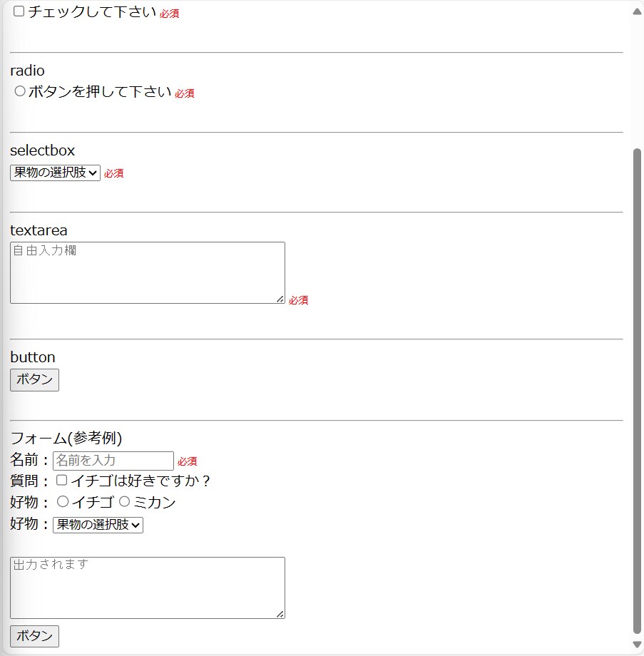Click the 名前： label text
Viewport: 644px width, 656px height.
pyautogui.click(x=30, y=460)
